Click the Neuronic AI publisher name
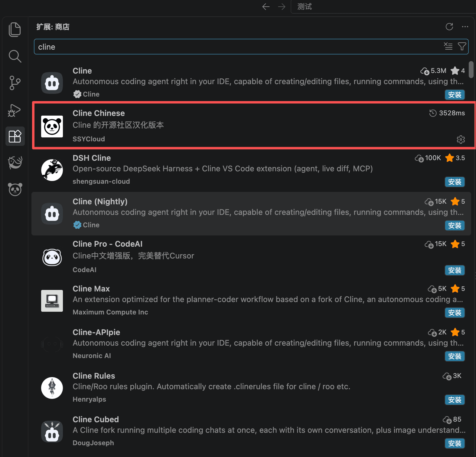The width and height of the screenshot is (476, 457). pos(92,356)
